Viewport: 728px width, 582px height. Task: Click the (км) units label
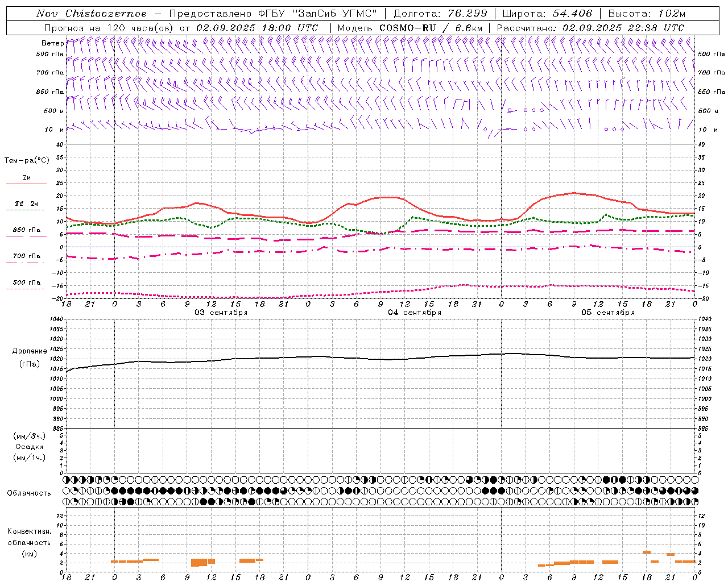click(x=30, y=554)
